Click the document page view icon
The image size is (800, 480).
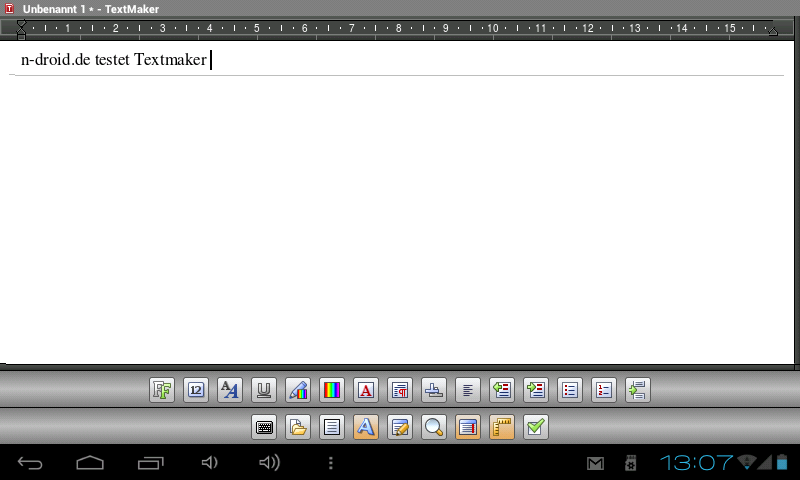[x=332, y=427]
